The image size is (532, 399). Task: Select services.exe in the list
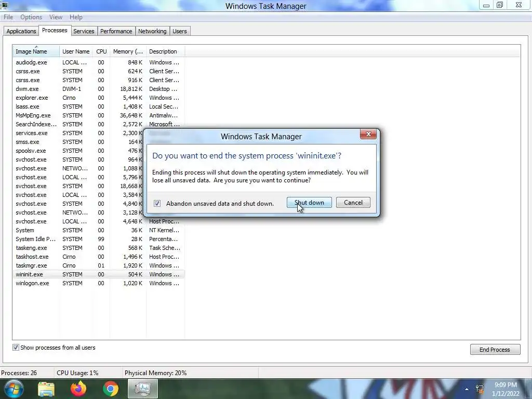[78, 133]
